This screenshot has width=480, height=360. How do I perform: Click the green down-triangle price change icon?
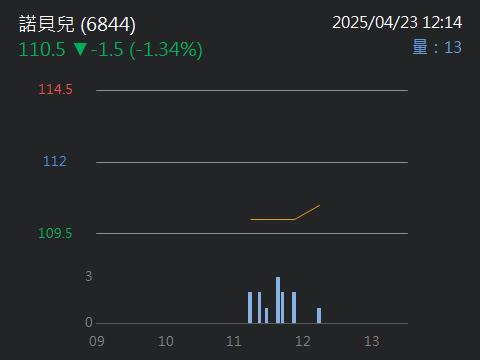(x=80, y=49)
